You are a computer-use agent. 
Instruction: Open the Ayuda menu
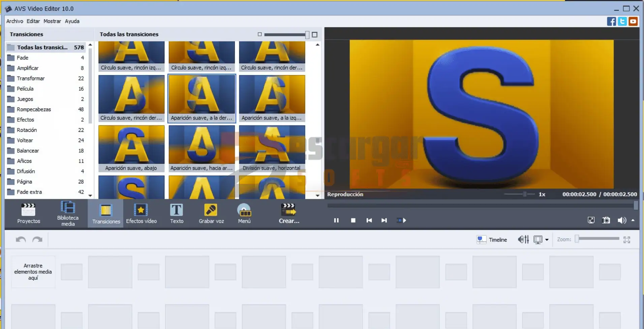point(72,21)
